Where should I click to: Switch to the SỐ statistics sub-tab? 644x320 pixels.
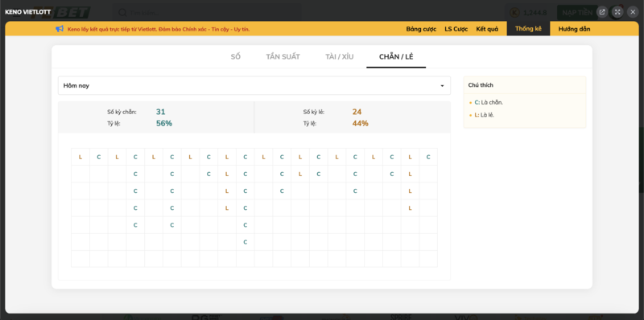point(235,56)
